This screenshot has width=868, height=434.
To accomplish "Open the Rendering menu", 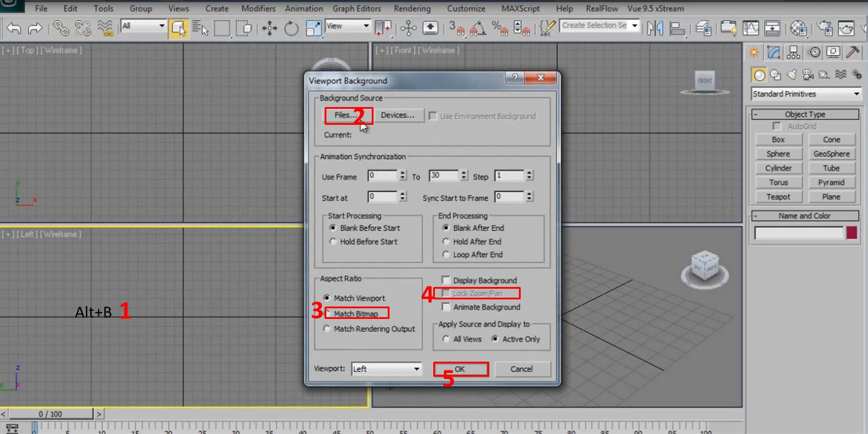I will [x=412, y=8].
